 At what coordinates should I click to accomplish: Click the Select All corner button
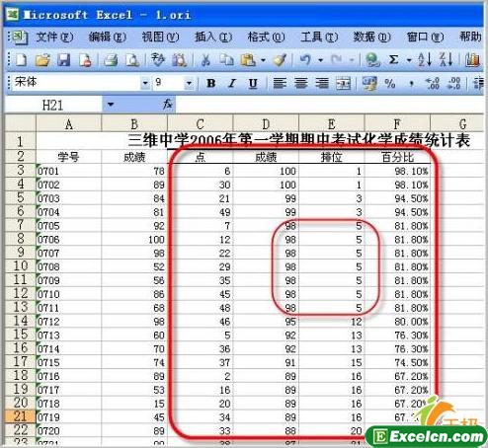(x=20, y=123)
